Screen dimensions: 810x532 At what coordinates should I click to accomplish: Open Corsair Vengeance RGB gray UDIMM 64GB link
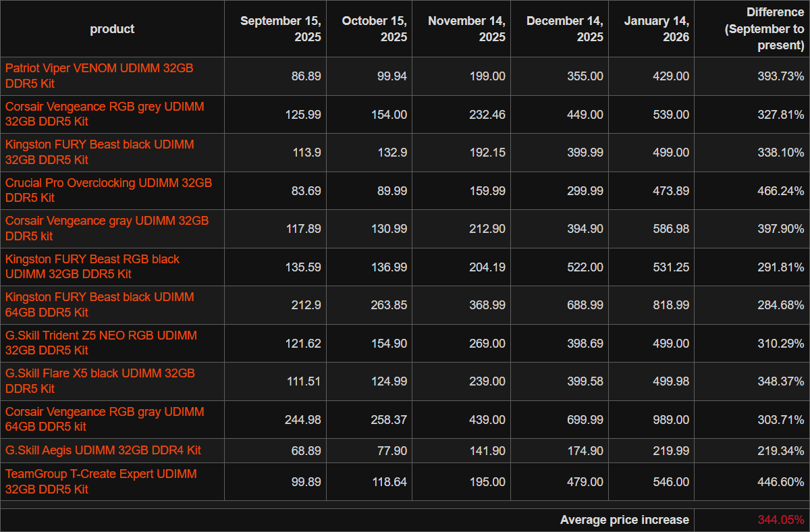click(x=105, y=419)
